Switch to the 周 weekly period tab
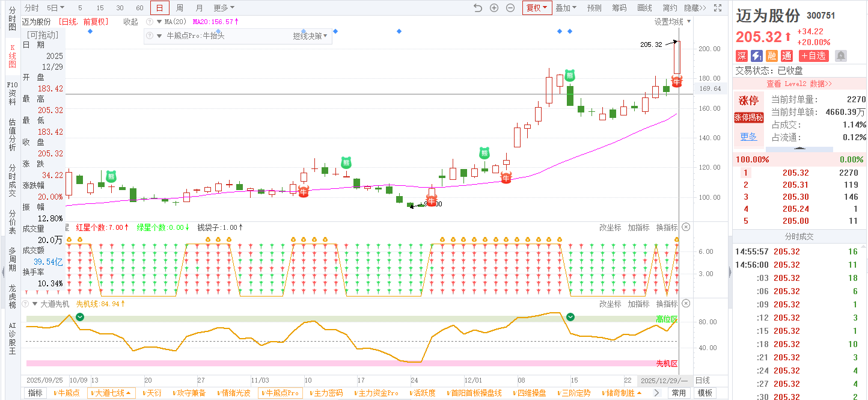Image resolution: width=868 pixels, height=400 pixels. point(180,8)
